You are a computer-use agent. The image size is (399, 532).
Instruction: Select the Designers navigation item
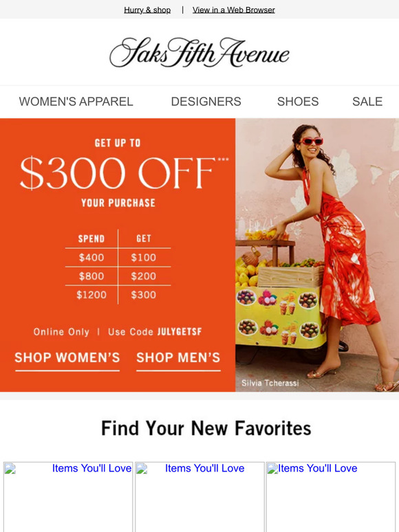tap(206, 102)
